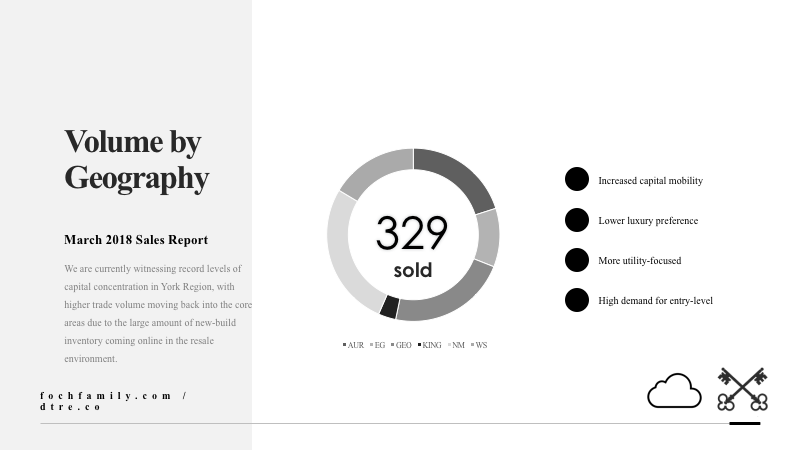Screen dimensions: 800x450
Task: Click the York Region description paragraph
Action: 157,314
